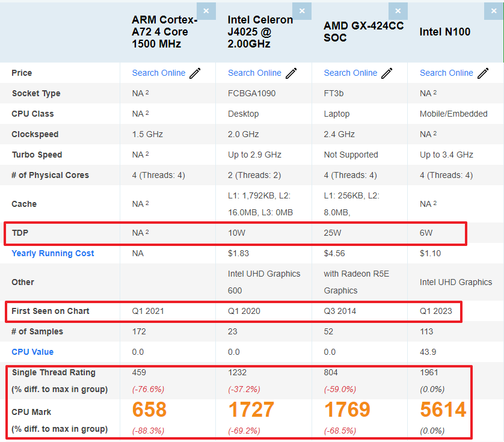Select CPU Mark score 1769
Viewport: 504px width, 442px height.
coord(347,410)
